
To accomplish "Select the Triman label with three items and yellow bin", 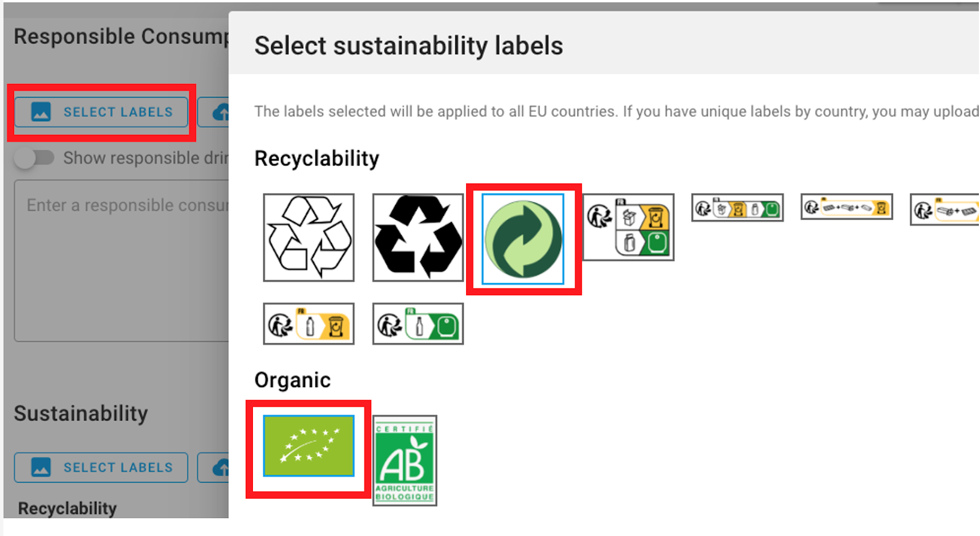I will click(x=846, y=207).
